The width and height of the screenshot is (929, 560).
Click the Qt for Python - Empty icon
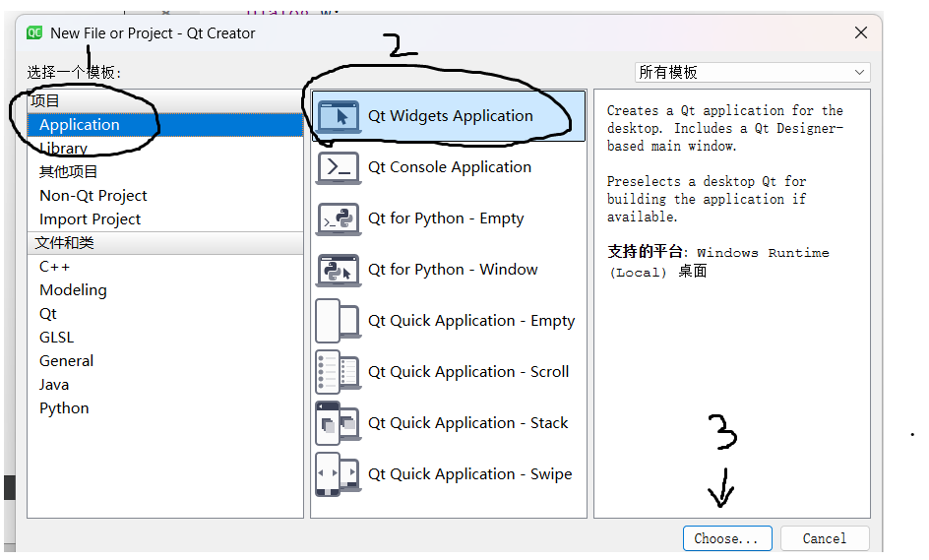(x=339, y=218)
